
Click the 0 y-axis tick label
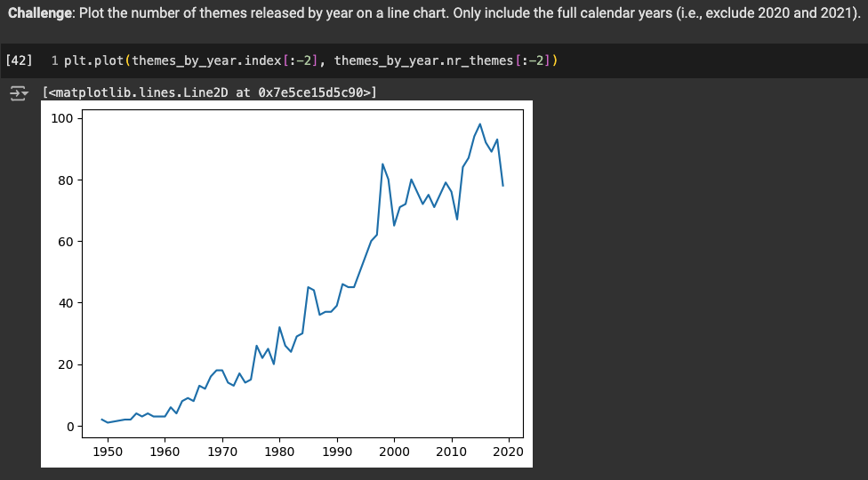coord(71,427)
